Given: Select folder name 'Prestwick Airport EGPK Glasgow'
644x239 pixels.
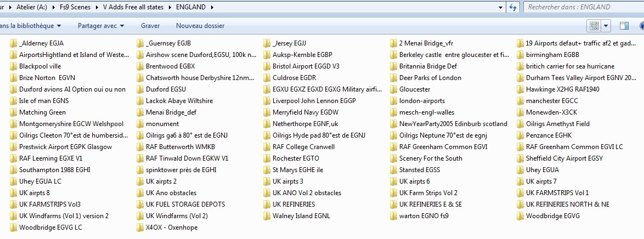Looking at the screenshot, I should pyautogui.click(x=65, y=146).
